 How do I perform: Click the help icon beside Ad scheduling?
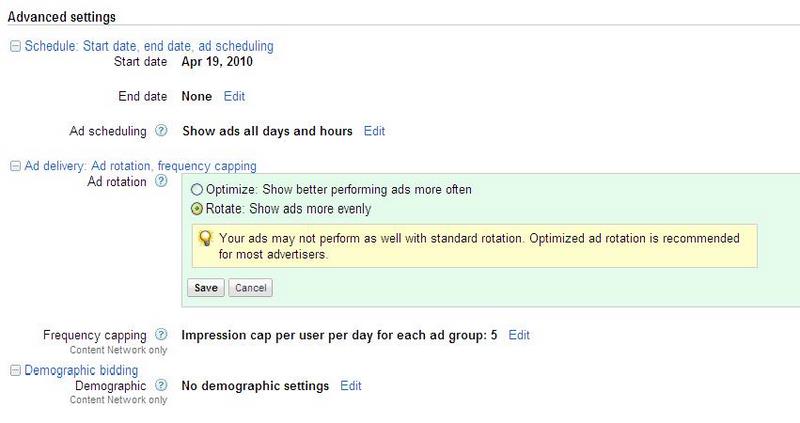(x=162, y=131)
